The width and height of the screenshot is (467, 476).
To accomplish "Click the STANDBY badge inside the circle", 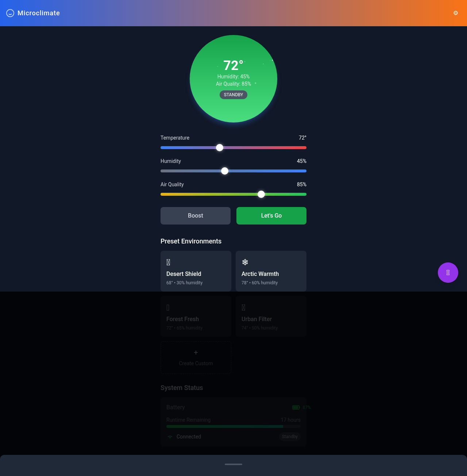I will coord(233,95).
